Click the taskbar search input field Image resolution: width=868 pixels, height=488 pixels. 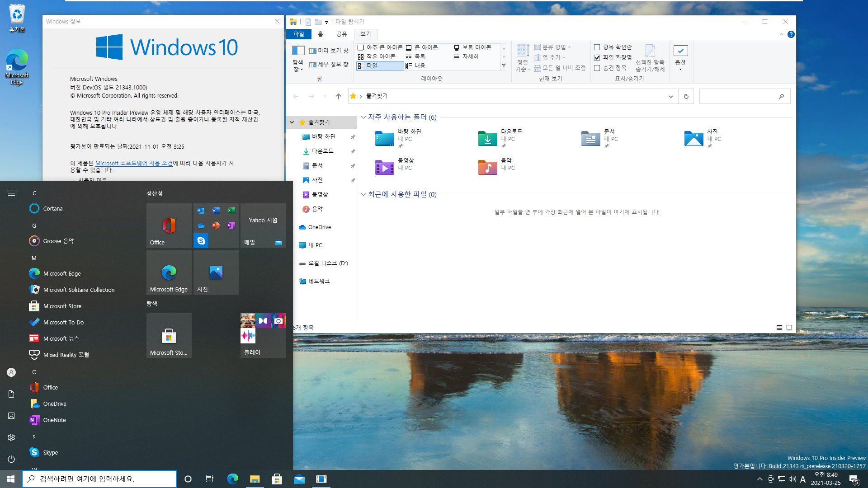click(x=99, y=479)
